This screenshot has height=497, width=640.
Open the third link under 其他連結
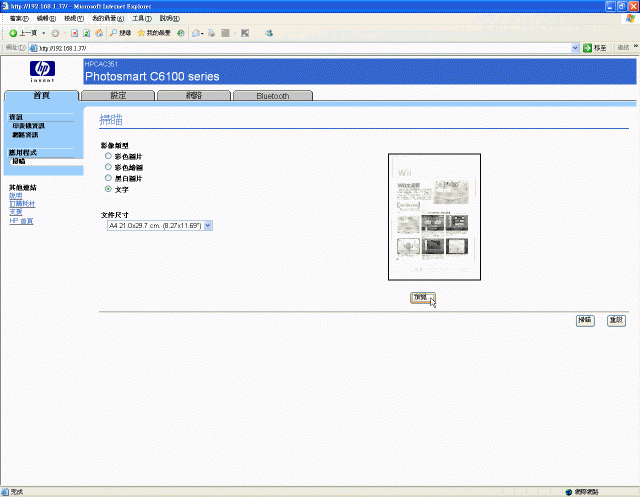click(16, 212)
